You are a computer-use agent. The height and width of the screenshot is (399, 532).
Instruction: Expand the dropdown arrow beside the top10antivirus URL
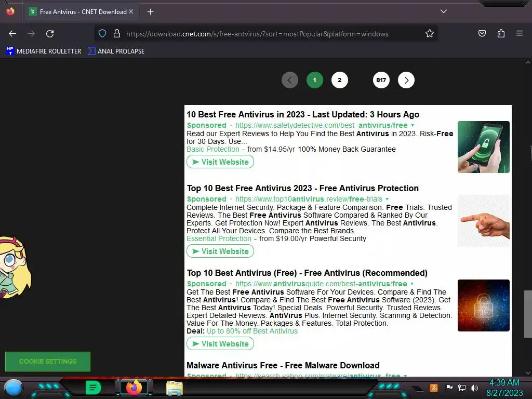pyautogui.click(x=387, y=199)
